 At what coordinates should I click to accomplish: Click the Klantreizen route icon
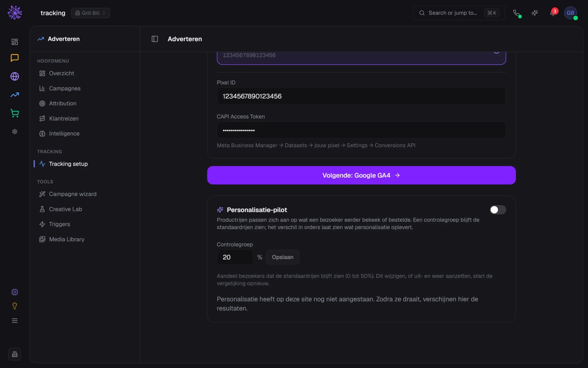42,118
